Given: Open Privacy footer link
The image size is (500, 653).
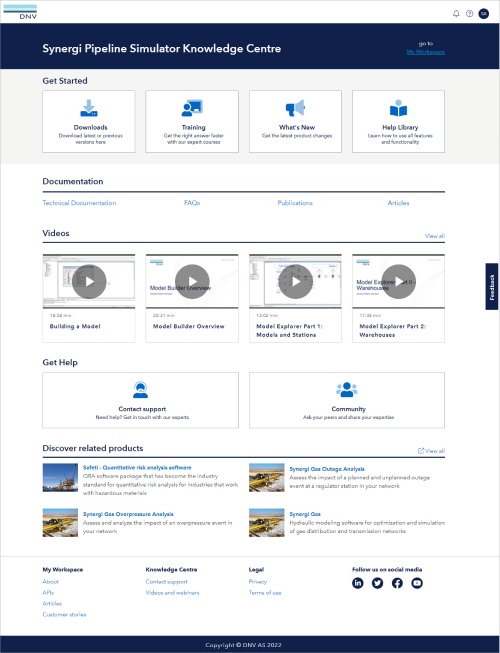Looking at the screenshot, I should pyautogui.click(x=258, y=582).
